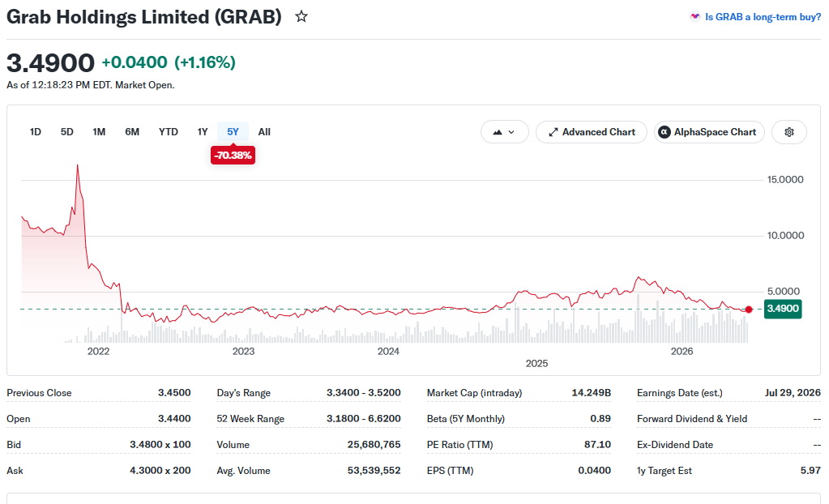
Task: Select the 1D time range
Action: [36, 132]
